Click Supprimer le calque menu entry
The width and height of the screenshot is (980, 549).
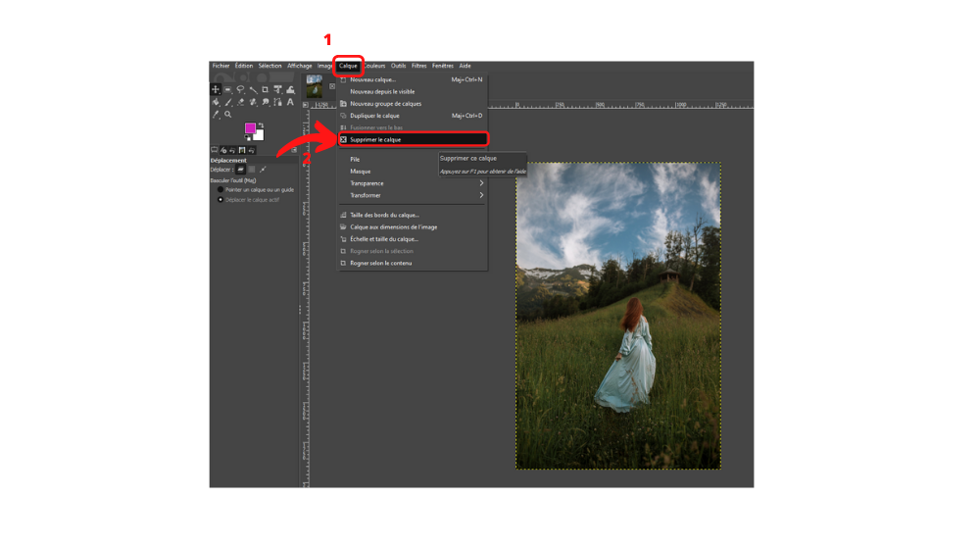(x=413, y=139)
